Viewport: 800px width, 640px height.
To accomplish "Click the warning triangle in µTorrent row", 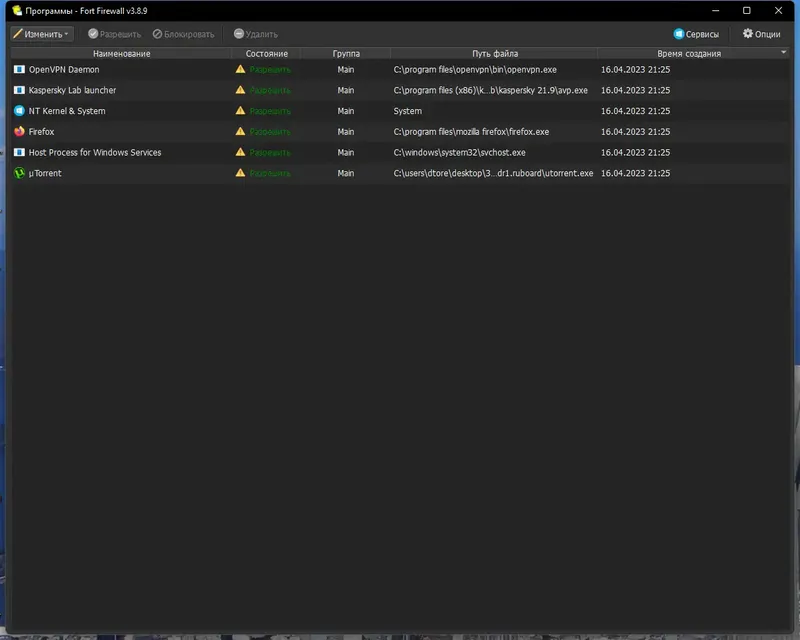I will tap(240, 173).
